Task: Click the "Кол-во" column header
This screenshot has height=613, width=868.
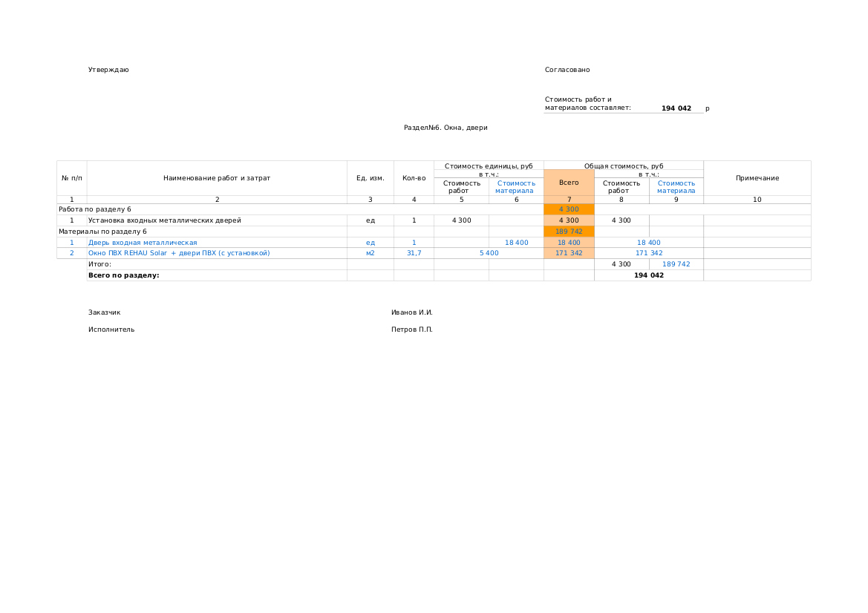Action: pos(414,178)
